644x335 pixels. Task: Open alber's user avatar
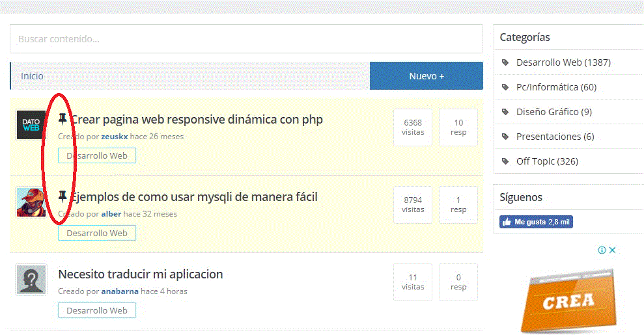[x=31, y=202]
